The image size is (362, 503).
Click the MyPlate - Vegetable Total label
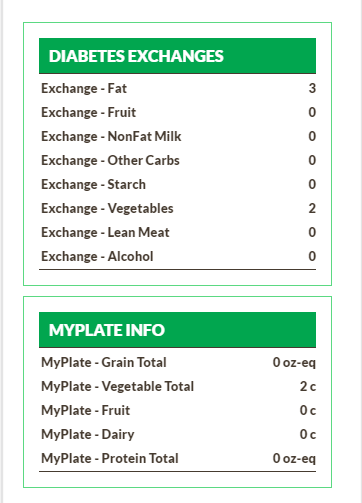[117, 387]
